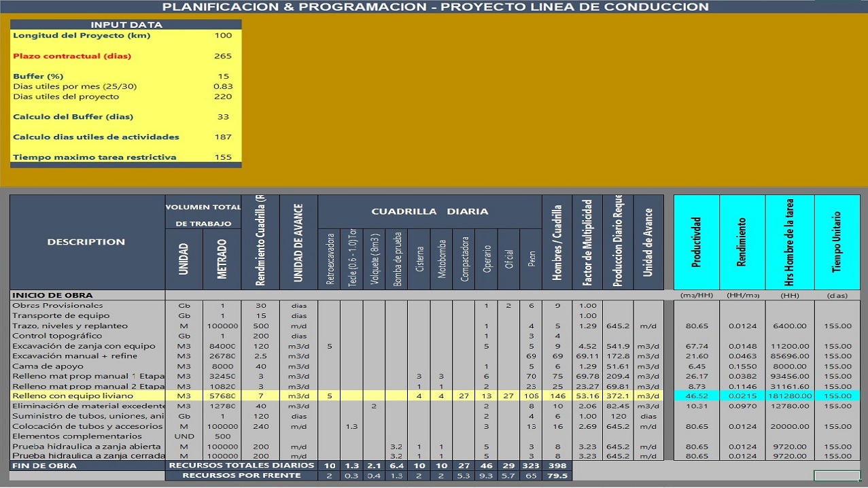Select the cyan Productividad header cell
This screenshot has height=488, width=868.
696,243
